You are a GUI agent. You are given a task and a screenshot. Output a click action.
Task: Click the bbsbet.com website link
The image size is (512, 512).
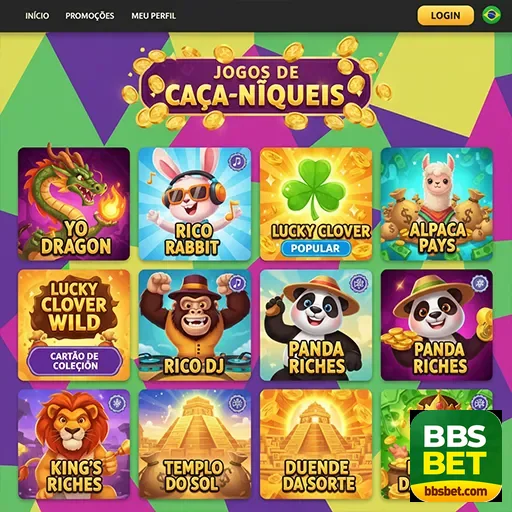point(456,491)
